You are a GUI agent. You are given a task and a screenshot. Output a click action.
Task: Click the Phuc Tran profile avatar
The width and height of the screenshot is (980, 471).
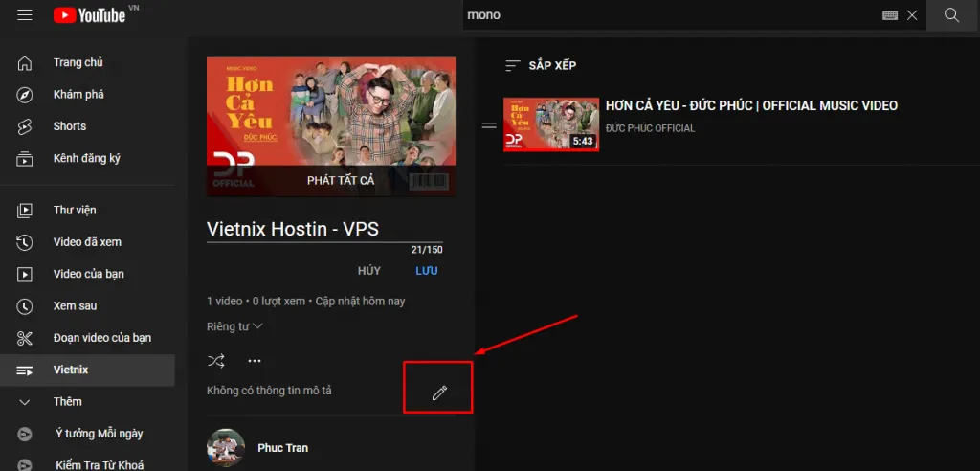click(x=226, y=448)
